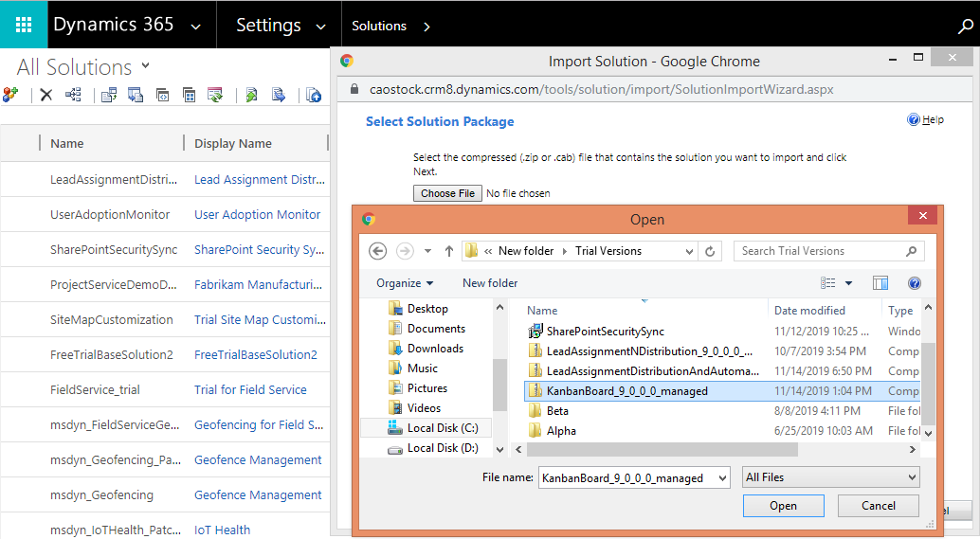Expand the Solutions breadcrumb chevron
Viewport: 980px width, 539px height.
[426, 27]
